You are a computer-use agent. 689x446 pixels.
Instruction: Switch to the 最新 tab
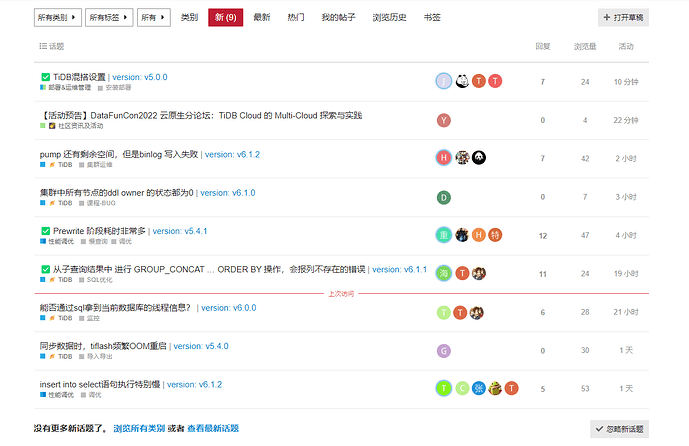tap(262, 18)
